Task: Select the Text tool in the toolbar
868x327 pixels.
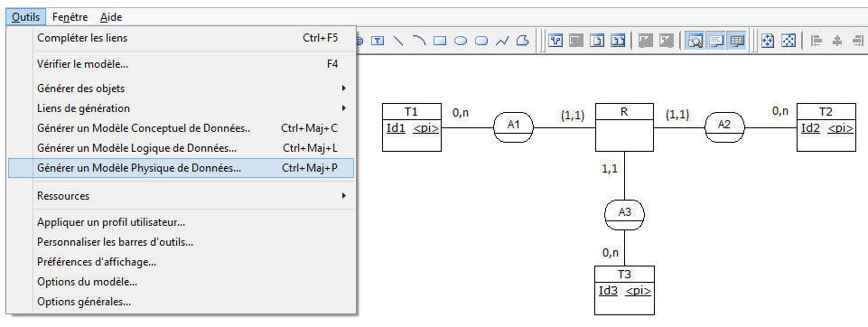Action: pyautogui.click(x=378, y=41)
